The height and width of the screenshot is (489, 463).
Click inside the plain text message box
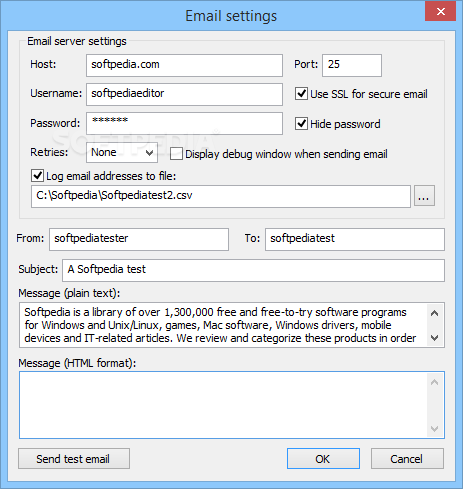pos(223,325)
